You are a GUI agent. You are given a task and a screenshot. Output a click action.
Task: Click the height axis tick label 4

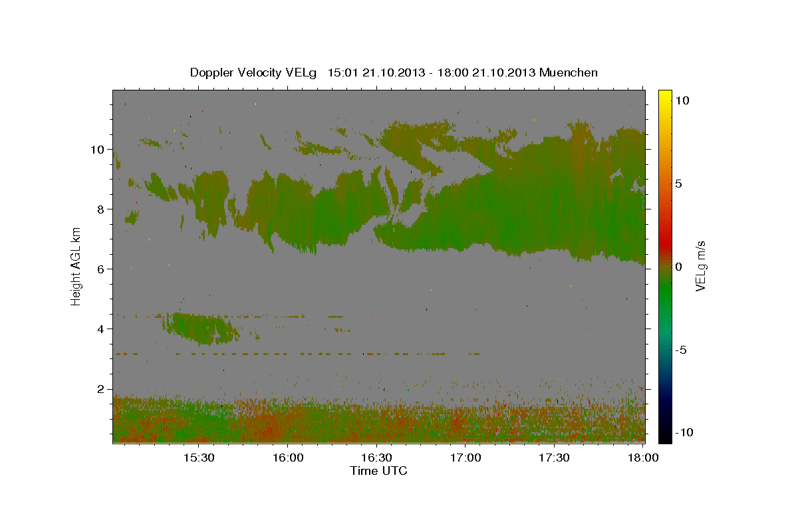[x=100, y=329]
